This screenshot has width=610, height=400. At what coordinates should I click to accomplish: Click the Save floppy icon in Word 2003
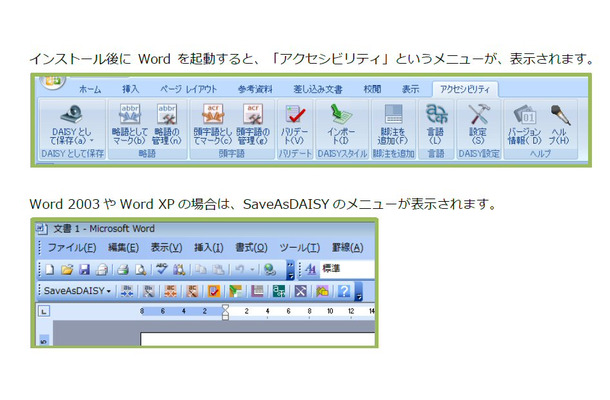(x=84, y=269)
